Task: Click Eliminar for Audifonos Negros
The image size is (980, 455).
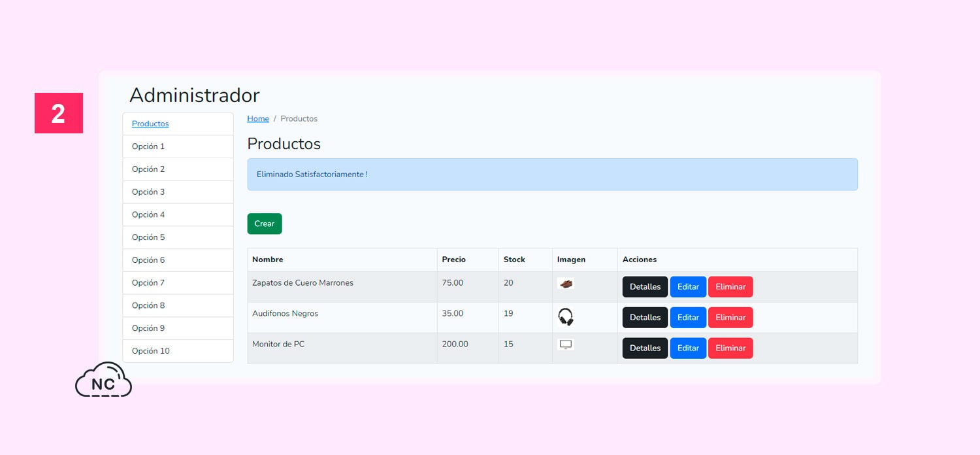Action: tap(730, 317)
